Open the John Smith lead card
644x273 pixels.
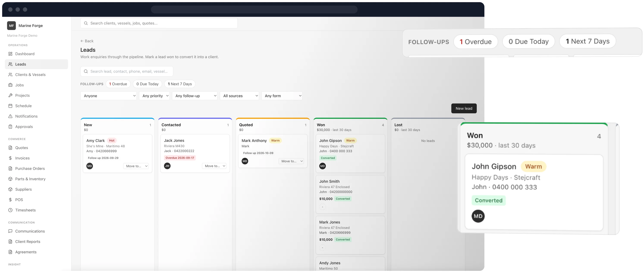coord(350,194)
